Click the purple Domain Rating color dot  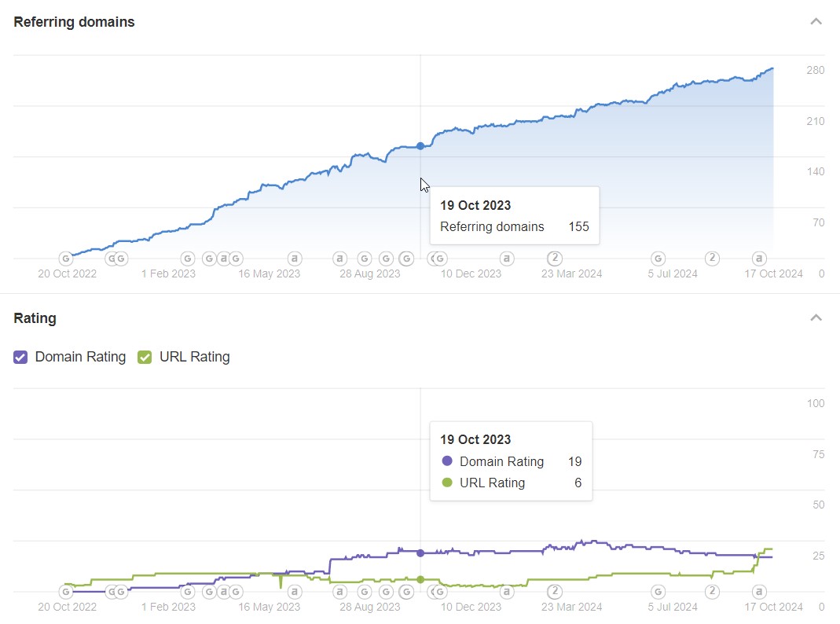448,461
